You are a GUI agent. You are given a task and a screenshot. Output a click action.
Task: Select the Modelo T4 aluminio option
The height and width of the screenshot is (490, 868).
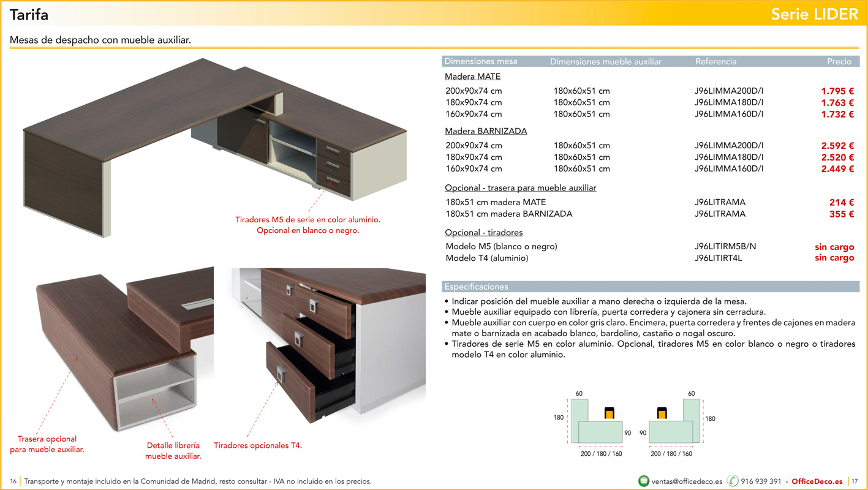click(487, 257)
